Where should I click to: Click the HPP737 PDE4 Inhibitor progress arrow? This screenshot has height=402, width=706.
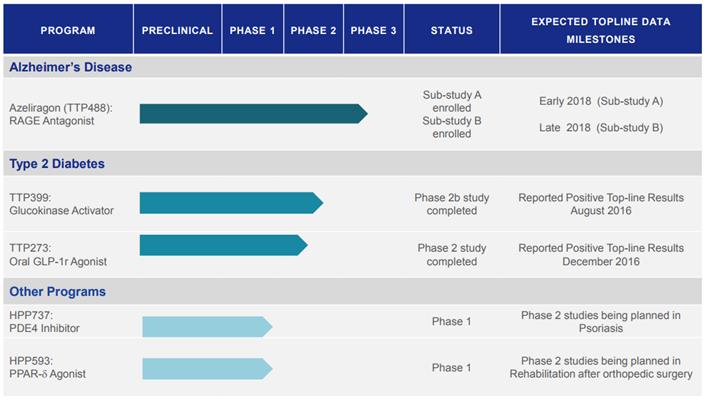pyautogui.click(x=206, y=327)
